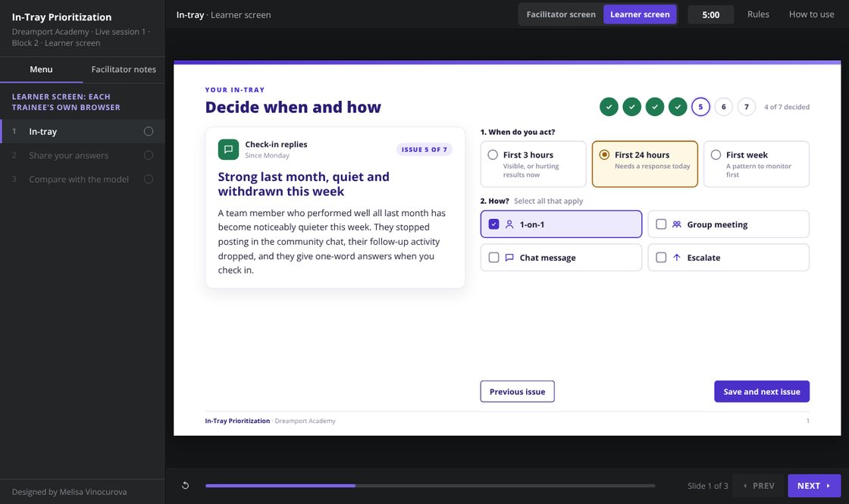Click the Decide when and how heading
Viewport: 849px width, 504px height.
[293, 107]
